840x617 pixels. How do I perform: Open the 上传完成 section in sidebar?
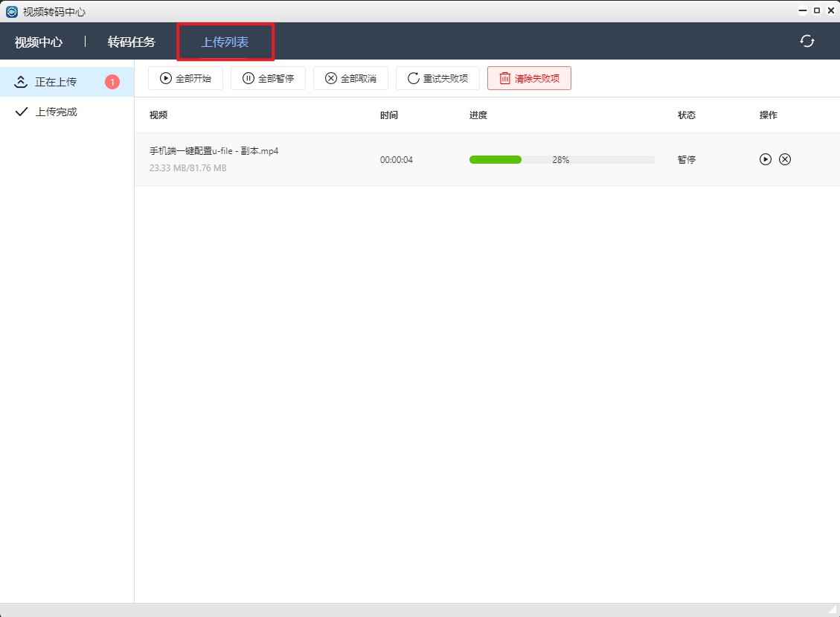(56, 112)
